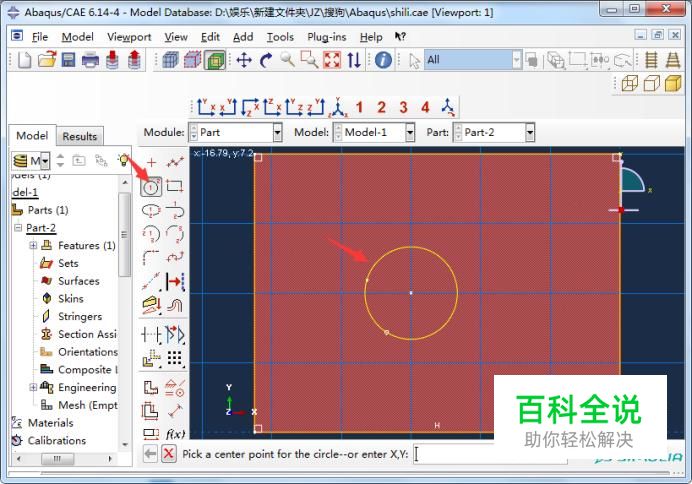Click the previous step back arrow button
The height and width of the screenshot is (484, 692).
tap(150, 454)
